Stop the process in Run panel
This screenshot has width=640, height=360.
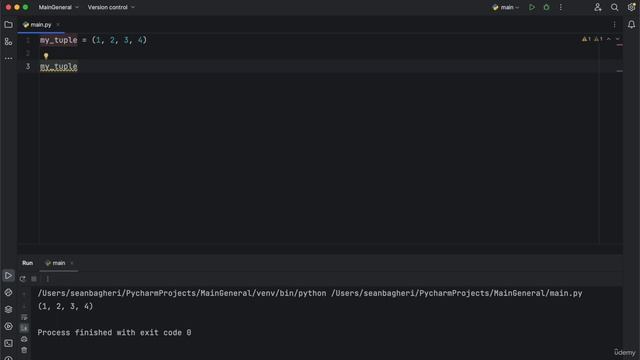click(34, 279)
